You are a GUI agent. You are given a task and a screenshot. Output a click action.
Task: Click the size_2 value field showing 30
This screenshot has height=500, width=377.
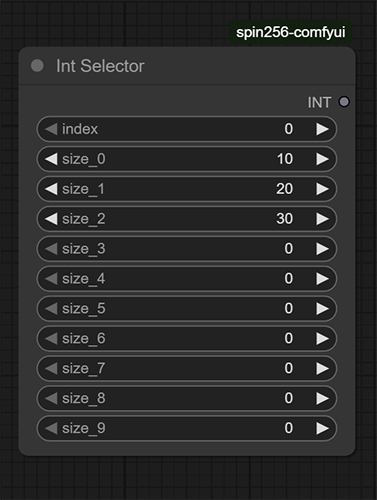point(187,219)
